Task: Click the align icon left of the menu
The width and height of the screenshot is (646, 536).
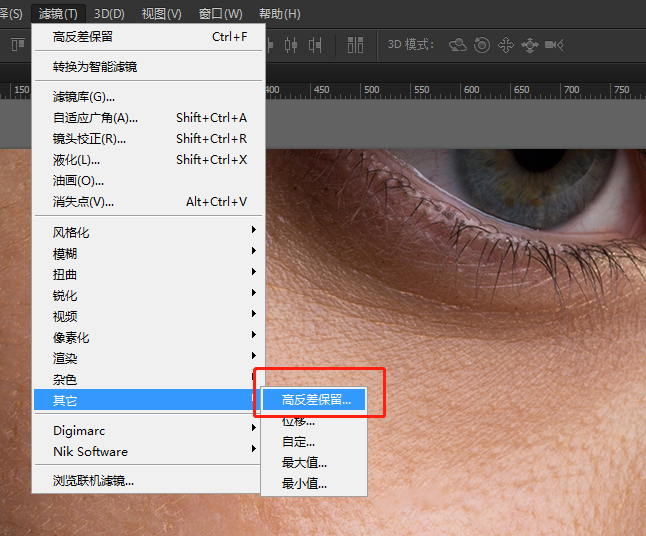Action: [x=18, y=44]
